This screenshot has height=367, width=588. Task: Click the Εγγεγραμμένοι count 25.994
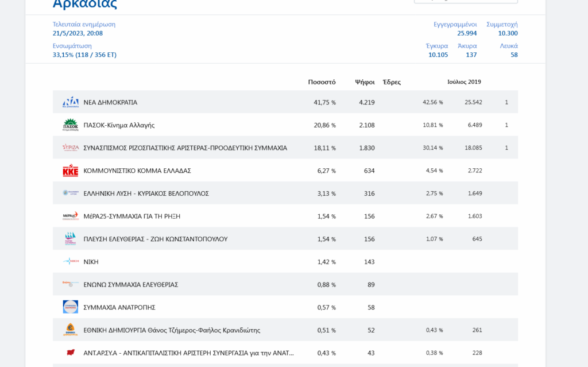point(467,33)
